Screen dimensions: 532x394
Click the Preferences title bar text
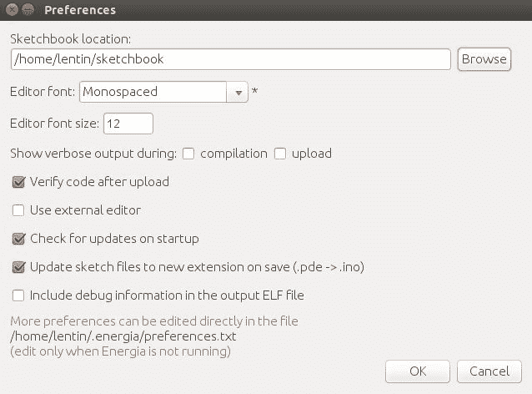tap(79, 10)
